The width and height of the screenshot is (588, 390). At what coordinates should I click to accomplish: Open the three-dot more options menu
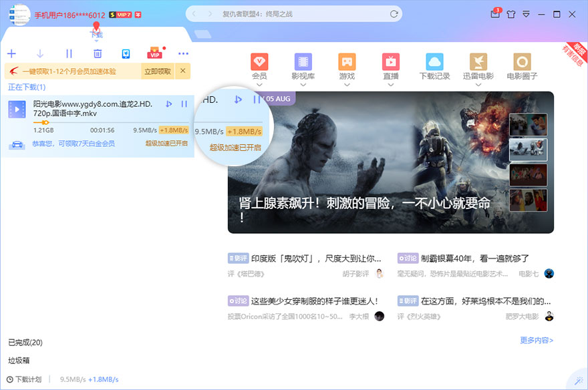click(x=183, y=53)
